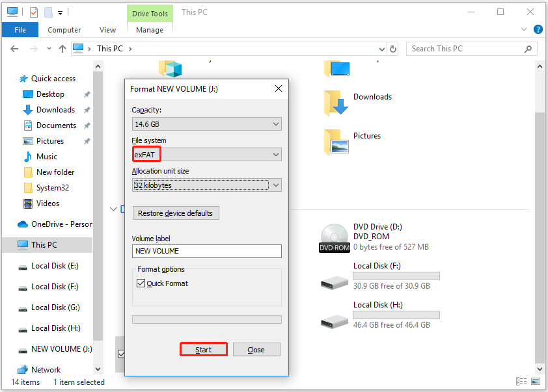Open the File system dropdown
548x392 pixels.
[x=206, y=154]
